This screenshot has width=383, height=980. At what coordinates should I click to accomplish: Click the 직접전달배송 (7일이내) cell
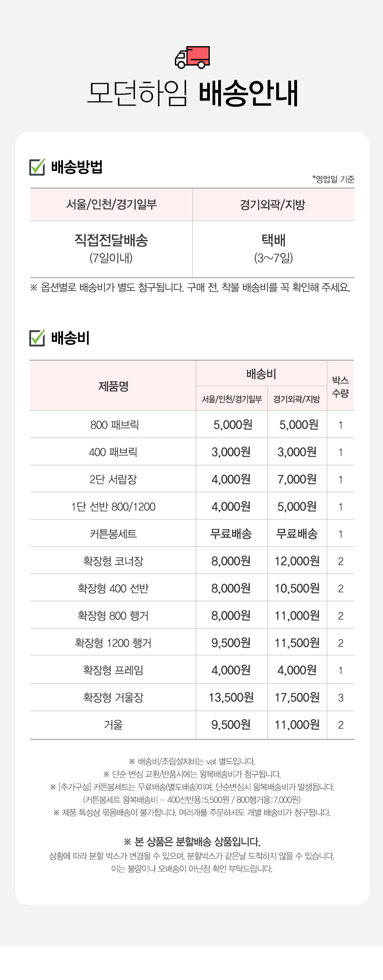coord(111,249)
